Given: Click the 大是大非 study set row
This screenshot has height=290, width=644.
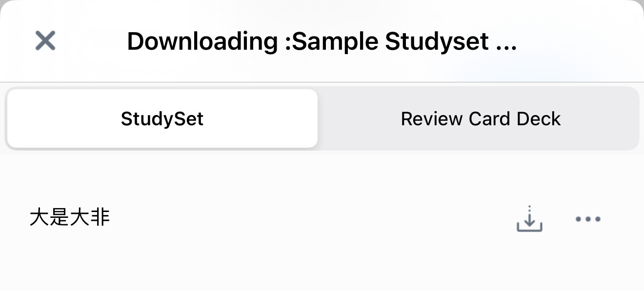Looking at the screenshot, I should click(322, 218).
